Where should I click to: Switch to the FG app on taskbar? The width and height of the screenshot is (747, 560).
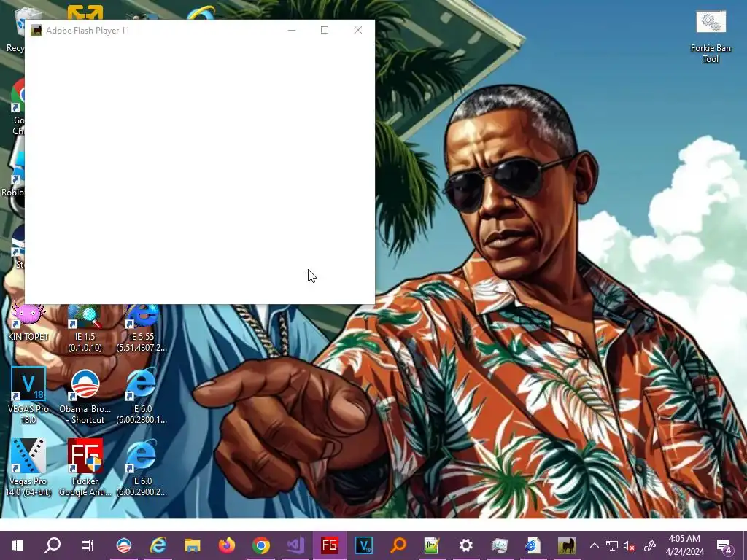click(330, 545)
